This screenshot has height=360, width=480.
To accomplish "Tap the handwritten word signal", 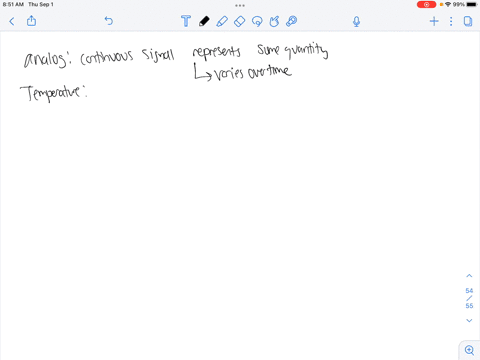I will (158, 56).
